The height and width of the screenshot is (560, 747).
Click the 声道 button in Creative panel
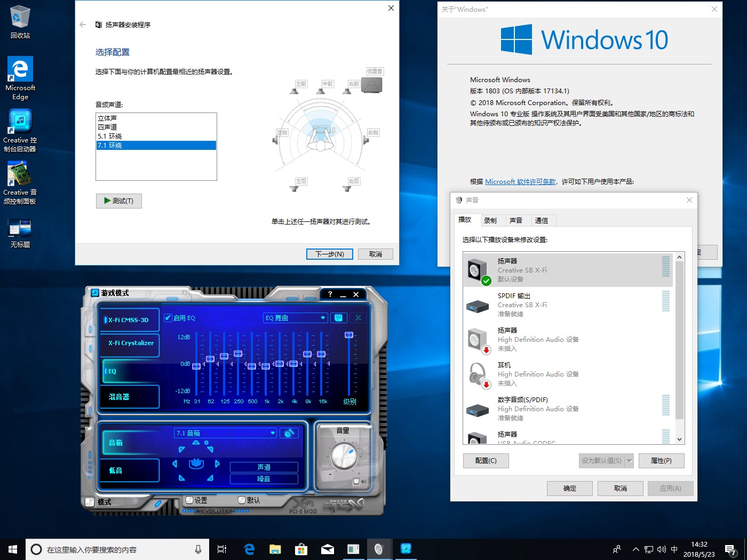pos(264,467)
